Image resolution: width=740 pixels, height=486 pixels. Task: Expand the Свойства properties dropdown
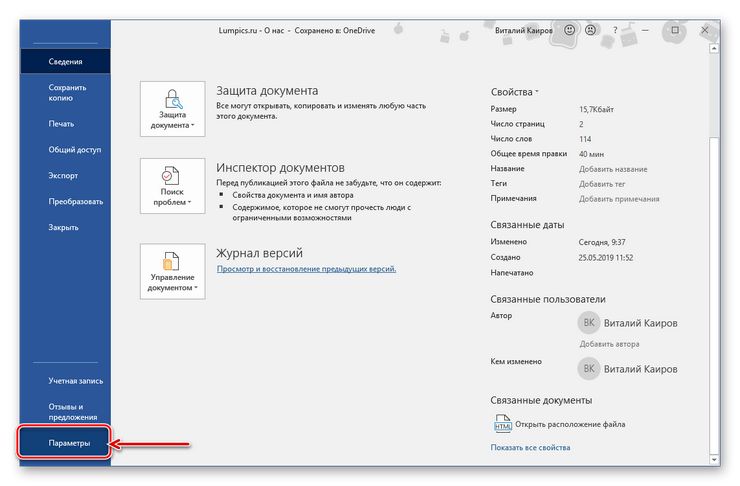514,92
